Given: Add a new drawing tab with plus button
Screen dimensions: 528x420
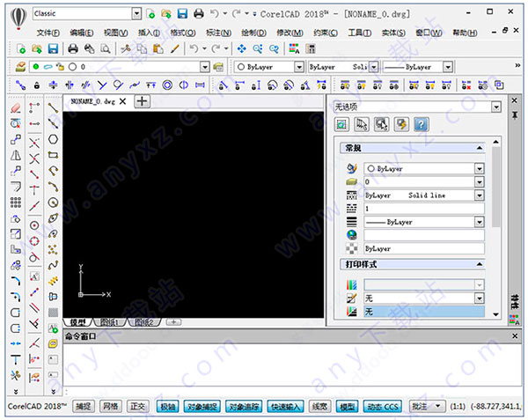Looking at the screenshot, I should tap(142, 101).
